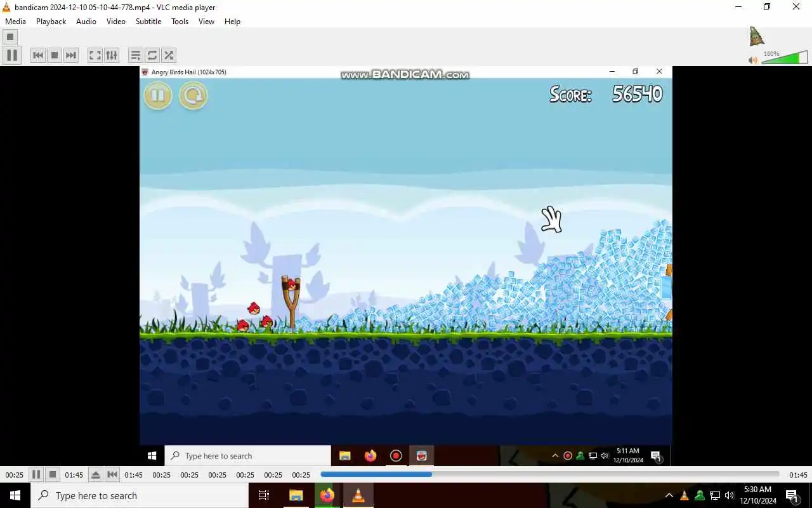This screenshot has width=812, height=508.
Task: Click the VLC taskbar button
Action: click(x=358, y=495)
